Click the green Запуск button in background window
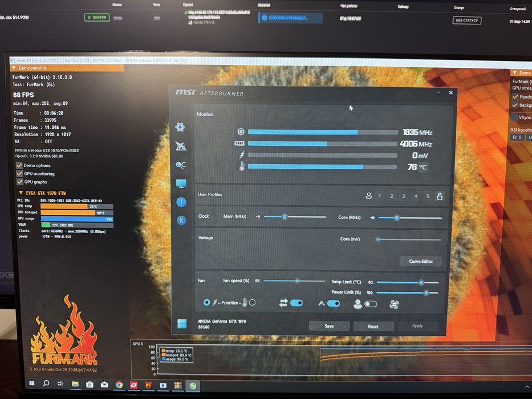The width and height of the screenshot is (532, 399). [97, 17]
